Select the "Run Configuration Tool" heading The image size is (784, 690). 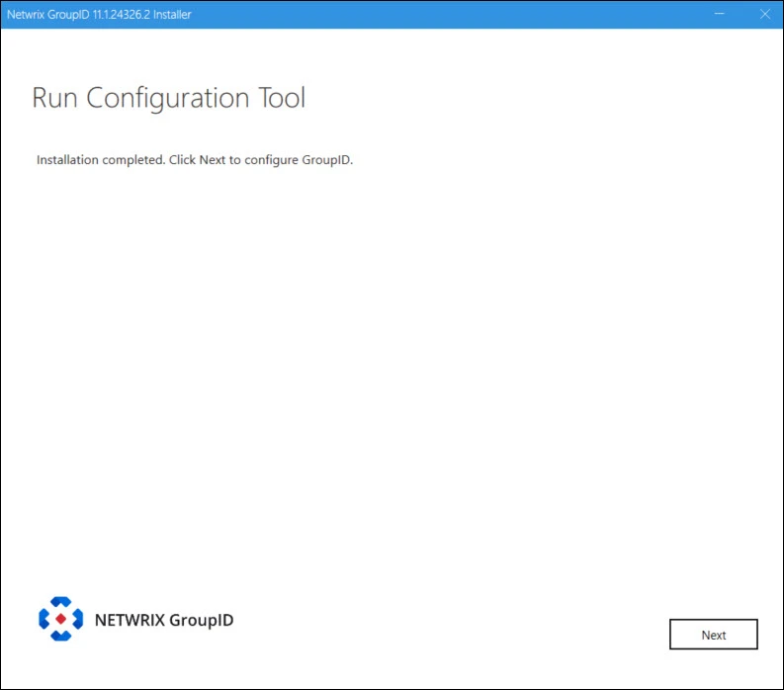pyautogui.click(x=168, y=98)
